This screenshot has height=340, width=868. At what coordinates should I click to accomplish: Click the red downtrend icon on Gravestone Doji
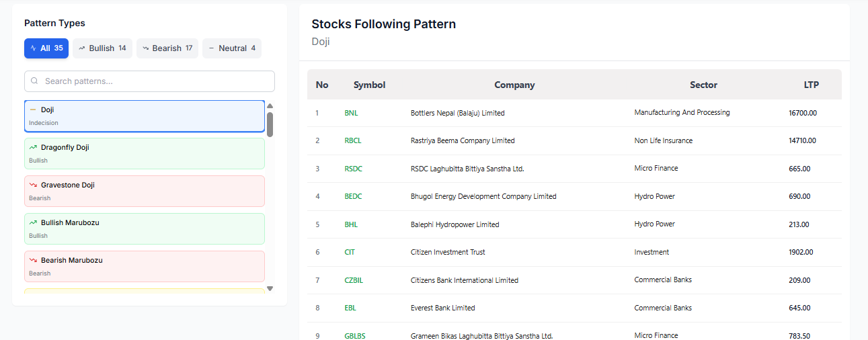point(33,185)
